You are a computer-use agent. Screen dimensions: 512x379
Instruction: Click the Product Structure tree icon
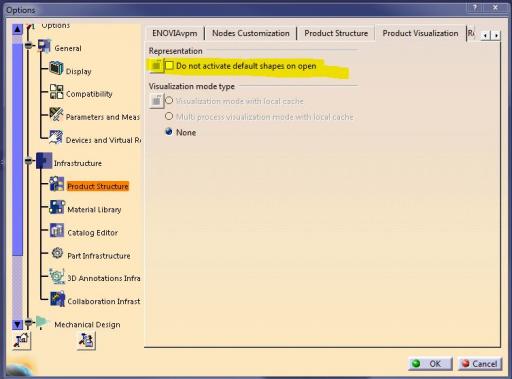point(57,184)
